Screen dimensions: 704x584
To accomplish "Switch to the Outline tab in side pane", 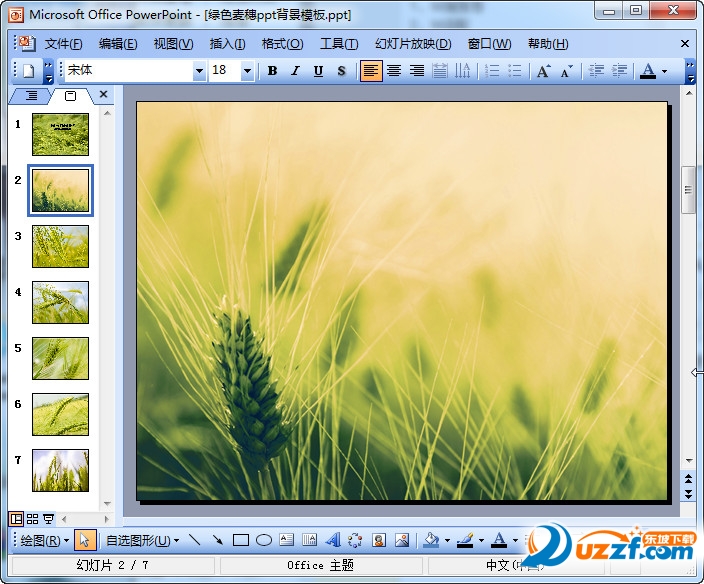I will click(x=31, y=96).
